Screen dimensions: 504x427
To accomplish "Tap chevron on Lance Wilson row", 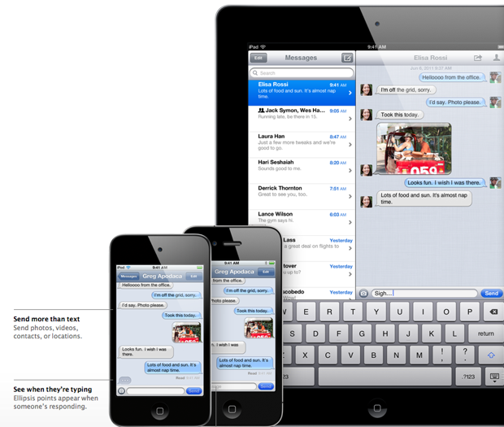I will 350,223.
